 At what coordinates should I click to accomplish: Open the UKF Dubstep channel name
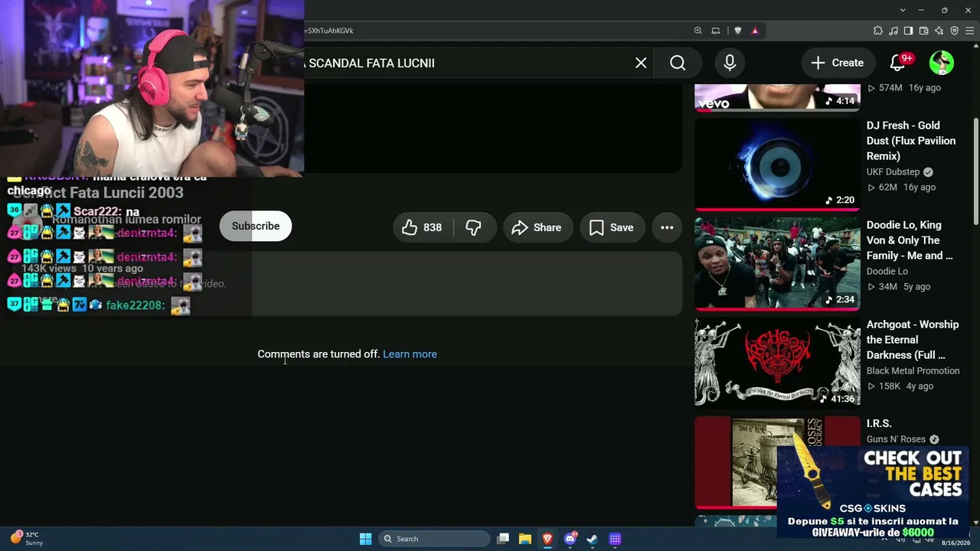[894, 172]
